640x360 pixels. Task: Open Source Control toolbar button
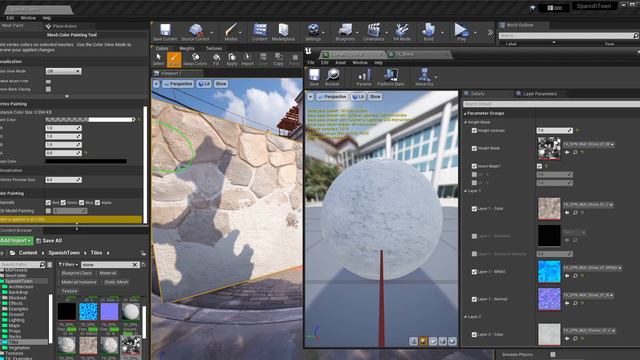click(x=195, y=32)
